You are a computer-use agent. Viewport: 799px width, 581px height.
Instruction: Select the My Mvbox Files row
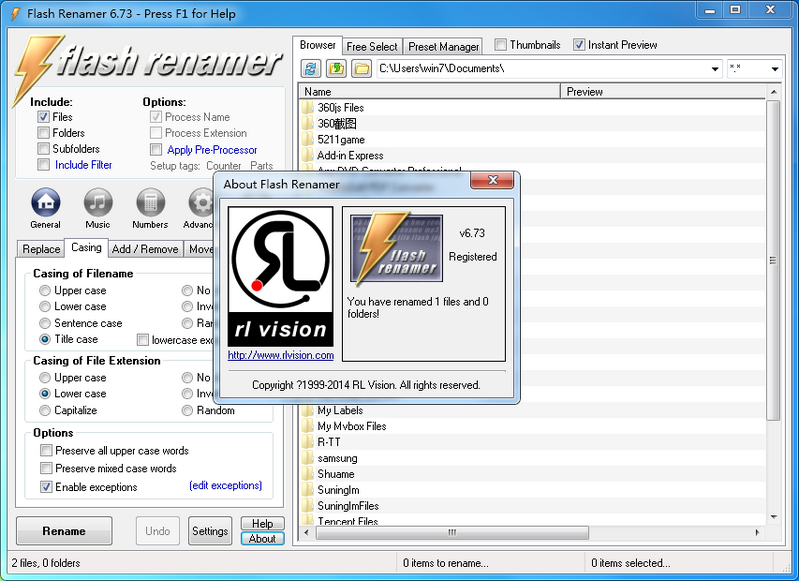(x=532, y=426)
